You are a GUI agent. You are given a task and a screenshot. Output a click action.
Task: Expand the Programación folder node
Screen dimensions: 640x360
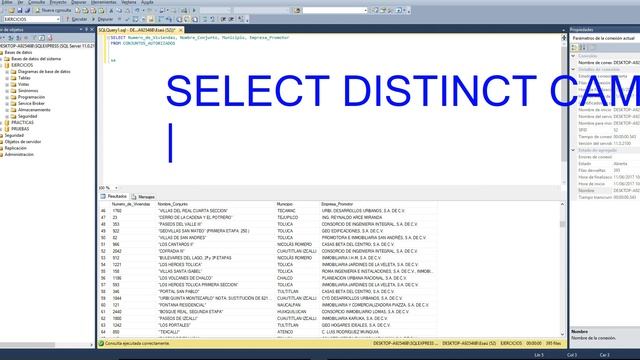tap(7, 97)
